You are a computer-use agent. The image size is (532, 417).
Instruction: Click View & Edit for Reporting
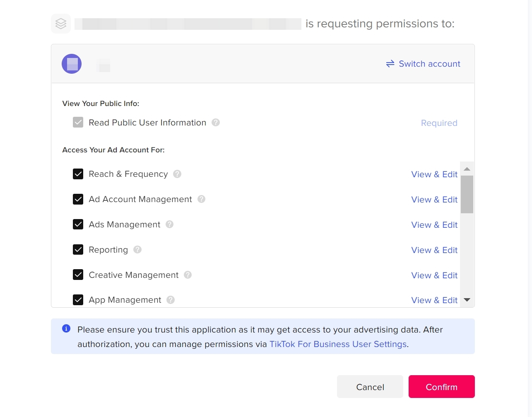[x=434, y=250]
